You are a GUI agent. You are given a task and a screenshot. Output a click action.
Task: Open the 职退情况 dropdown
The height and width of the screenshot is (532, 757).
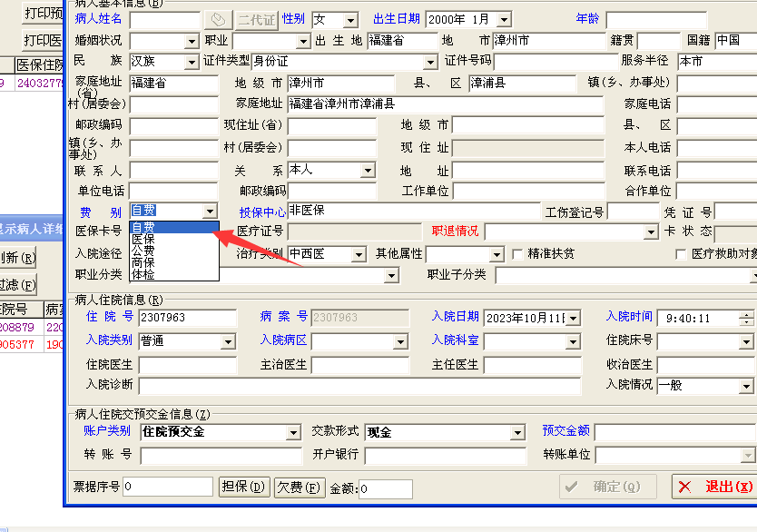[x=652, y=232]
